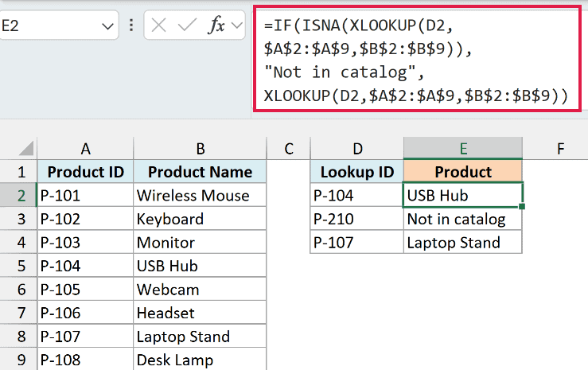Click the 'Product ID' header cell

tap(85, 172)
